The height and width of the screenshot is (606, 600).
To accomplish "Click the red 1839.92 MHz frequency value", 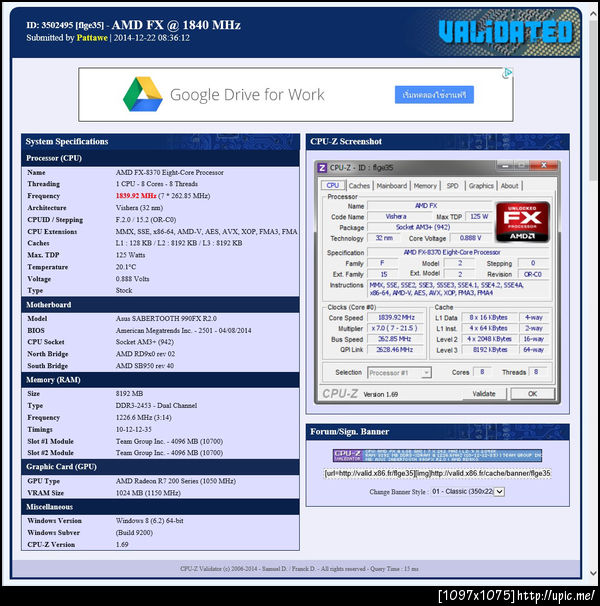I will click(x=136, y=196).
